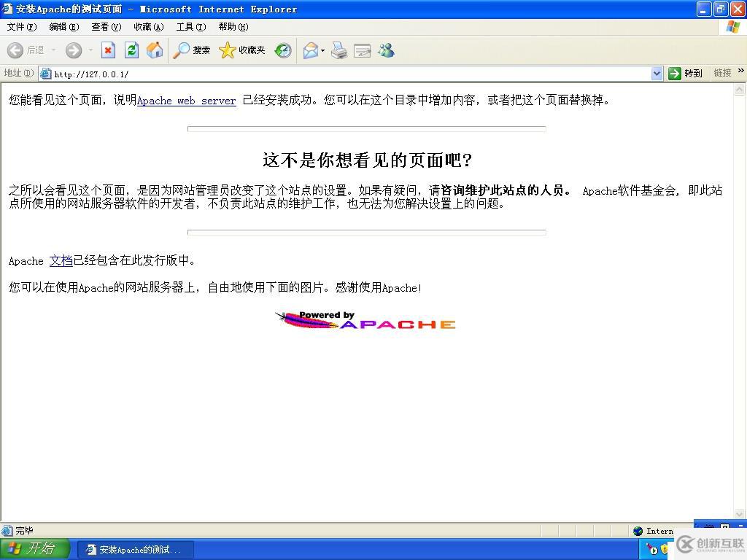Screen dimensions: 747x560
Task: Print the page with printer icon
Action: pyautogui.click(x=339, y=50)
